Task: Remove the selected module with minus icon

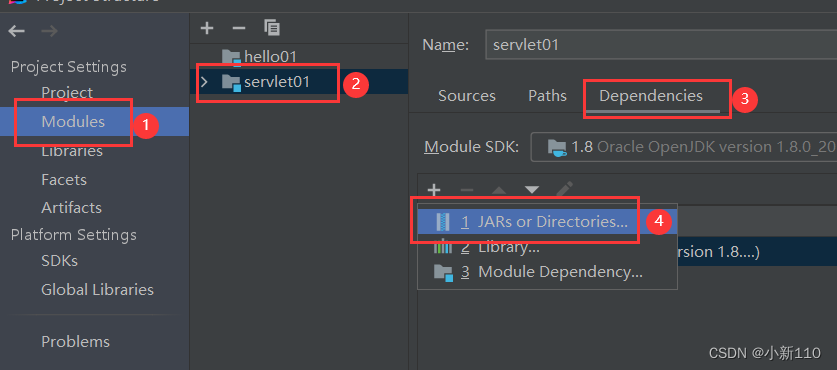Action: (239, 28)
